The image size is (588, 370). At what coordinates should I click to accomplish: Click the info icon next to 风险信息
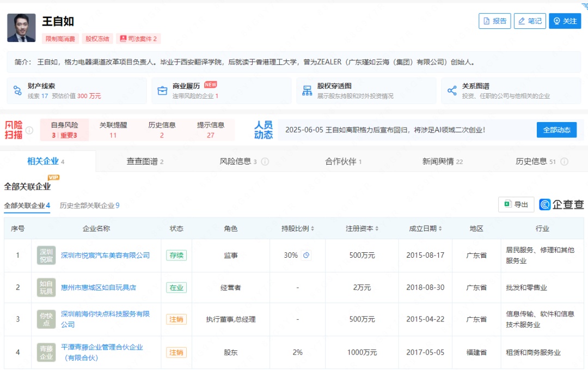[265, 162]
